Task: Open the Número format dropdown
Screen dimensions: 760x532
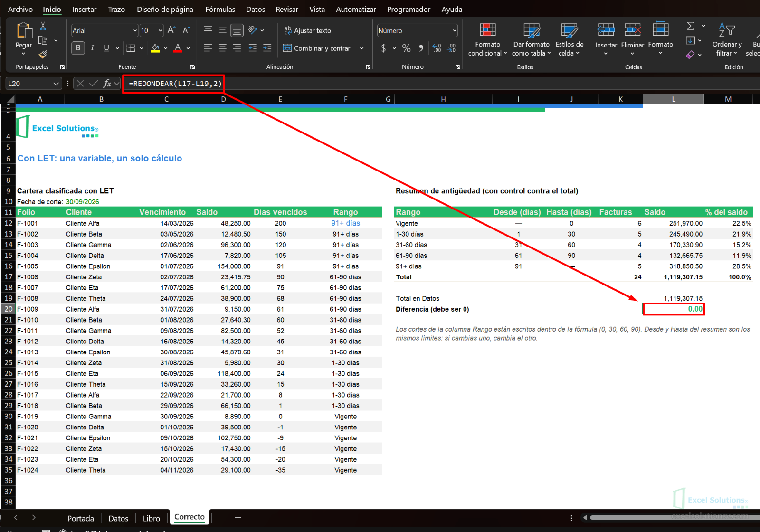Action: click(x=455, y=30)
